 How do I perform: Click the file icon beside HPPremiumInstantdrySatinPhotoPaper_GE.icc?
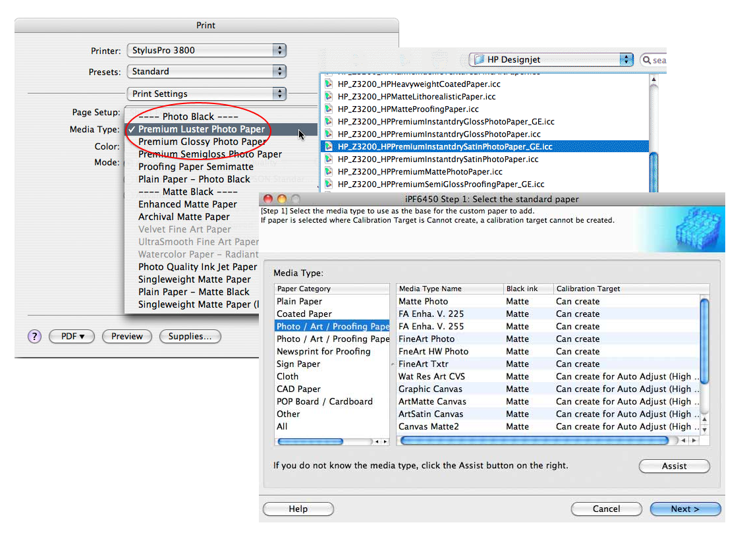(328, 147)
